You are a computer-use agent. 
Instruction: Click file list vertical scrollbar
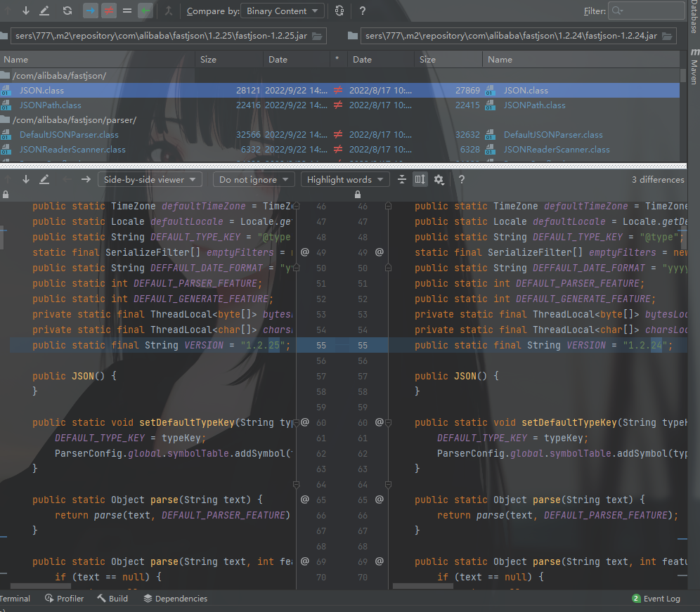tap(683, 75)
